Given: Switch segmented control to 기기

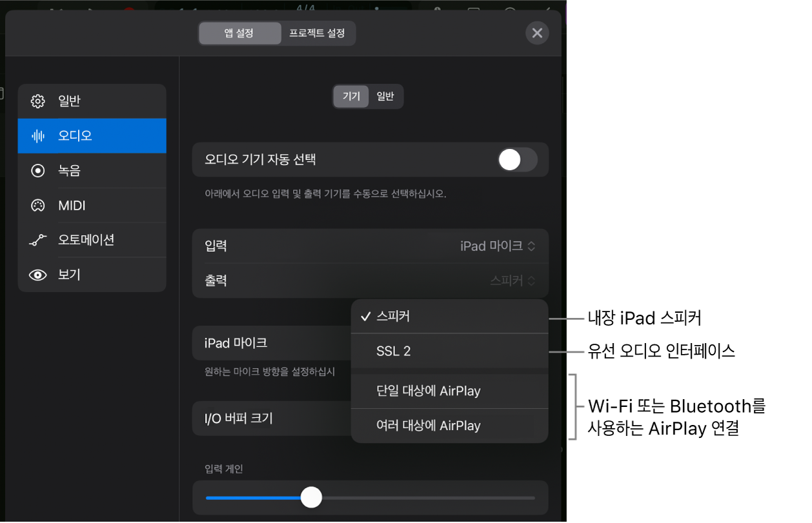Looking at the screenshot, I should [350, 96].
